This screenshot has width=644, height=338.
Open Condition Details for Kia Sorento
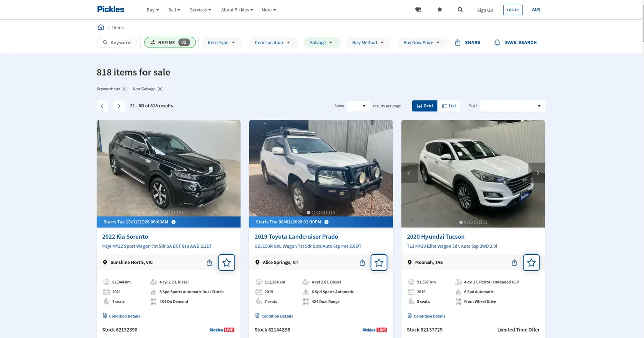124,316
